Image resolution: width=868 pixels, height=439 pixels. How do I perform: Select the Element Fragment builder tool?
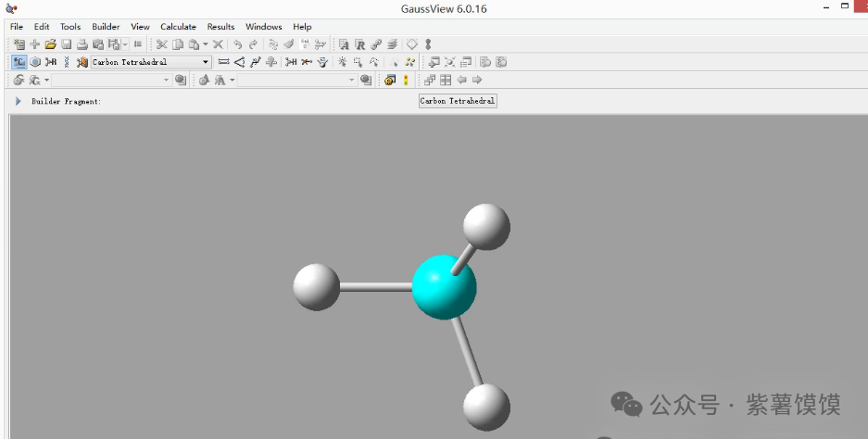[x=19, y=62]
